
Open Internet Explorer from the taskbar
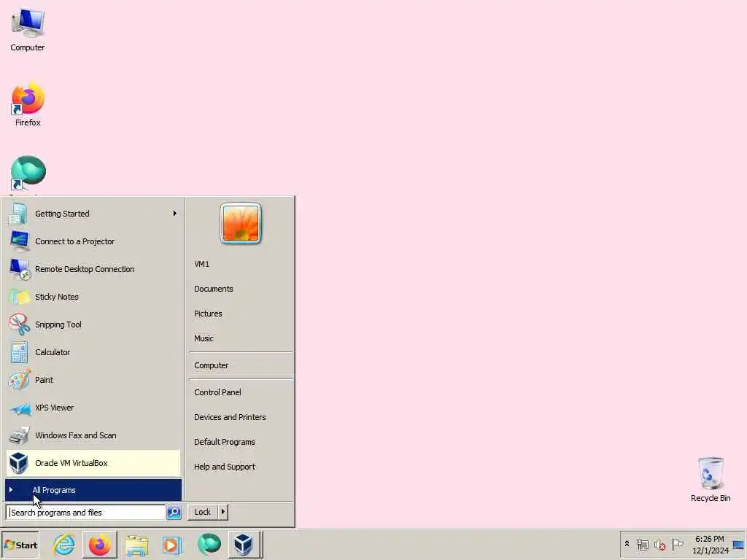point(64,545)
